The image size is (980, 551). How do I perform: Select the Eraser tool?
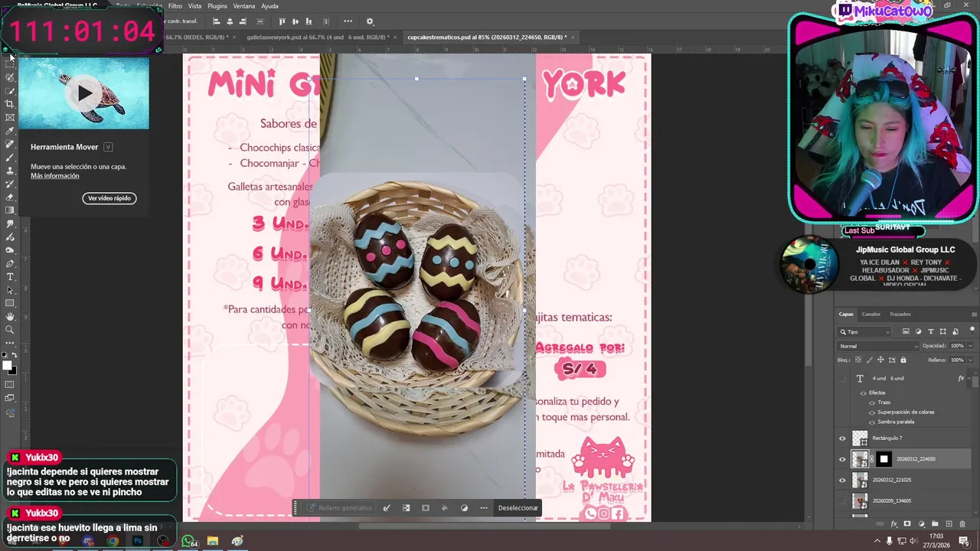click(x=10, y=197)
